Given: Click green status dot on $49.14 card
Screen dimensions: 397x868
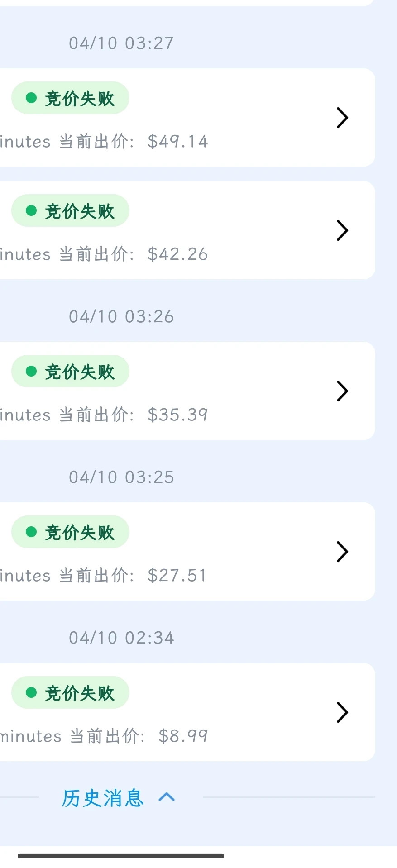Looking at the screenshot, I should point(31,98).
